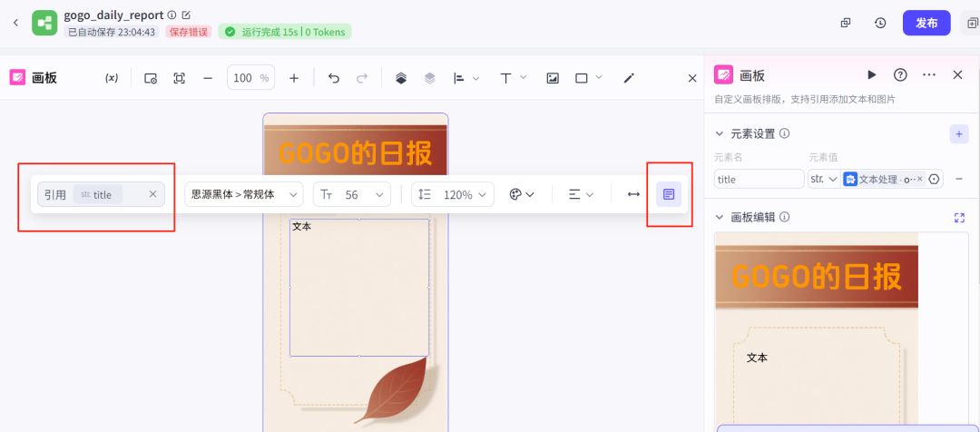
Task: Toggle the fixed text box mode icon
Action: coord(669,194)
